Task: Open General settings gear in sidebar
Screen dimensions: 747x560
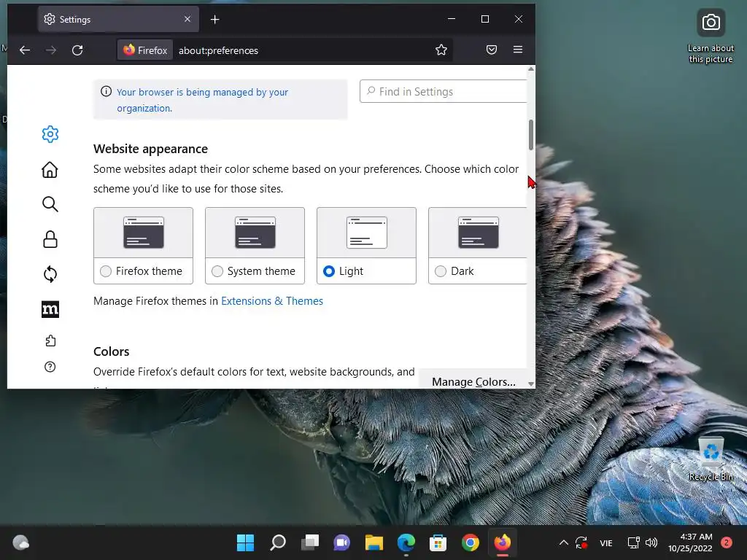Action: (x=50, y=134)
